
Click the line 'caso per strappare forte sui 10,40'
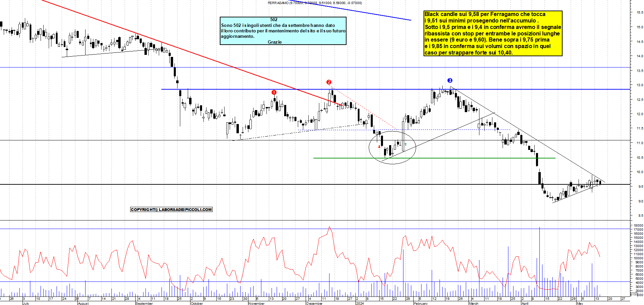(x=469, y=52)
